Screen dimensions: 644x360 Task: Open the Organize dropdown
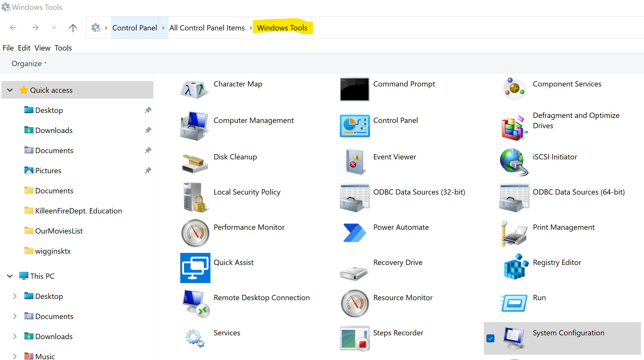(x=29, y=64)
